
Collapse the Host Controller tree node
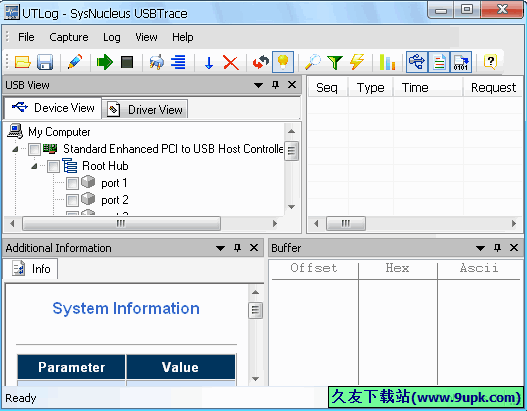tap(15, 149)
